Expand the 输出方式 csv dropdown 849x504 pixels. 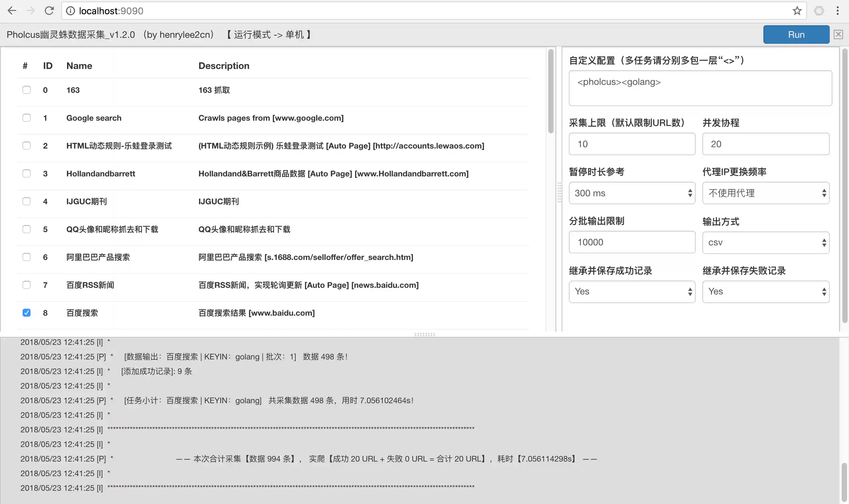(765, 242)
